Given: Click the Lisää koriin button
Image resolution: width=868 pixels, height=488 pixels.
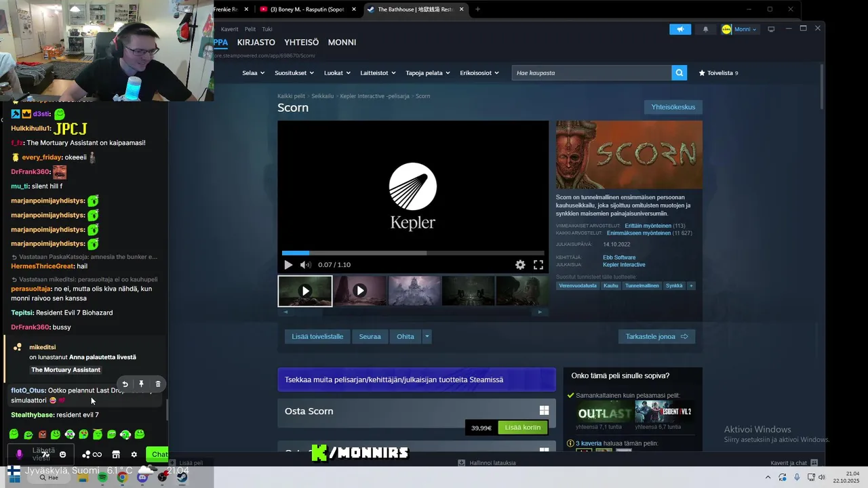Looking at the screenshot, I should [522, 428].
